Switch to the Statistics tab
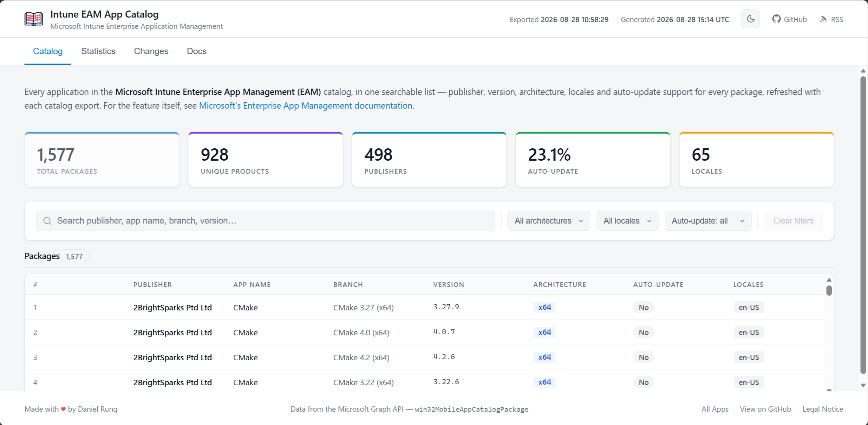Viewport: 868px width, 425px height. (98, 51)
